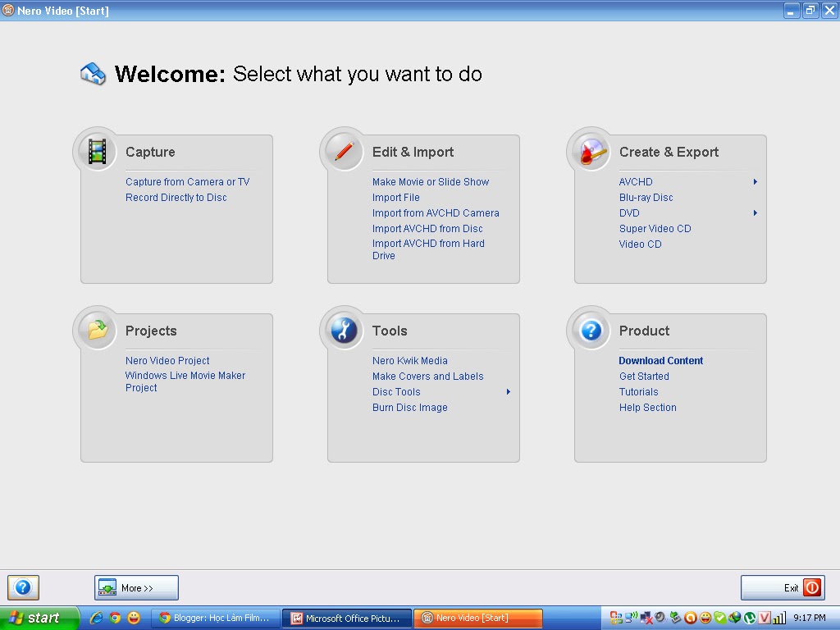Viewport: 840px width, 630px height.
Task: Click the Product question mark icon
Action: (591, 331)
